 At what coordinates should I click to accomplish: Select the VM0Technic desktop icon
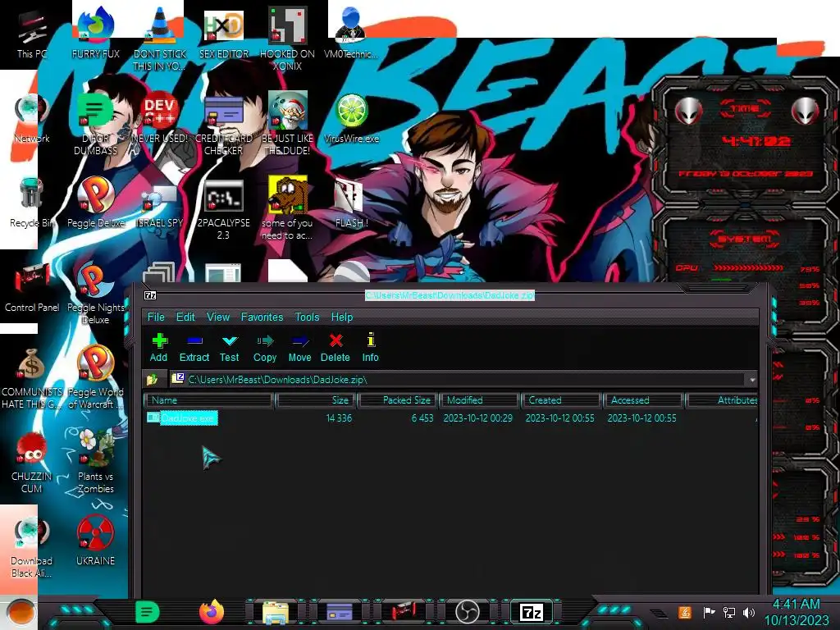click(x=351, y=33)
